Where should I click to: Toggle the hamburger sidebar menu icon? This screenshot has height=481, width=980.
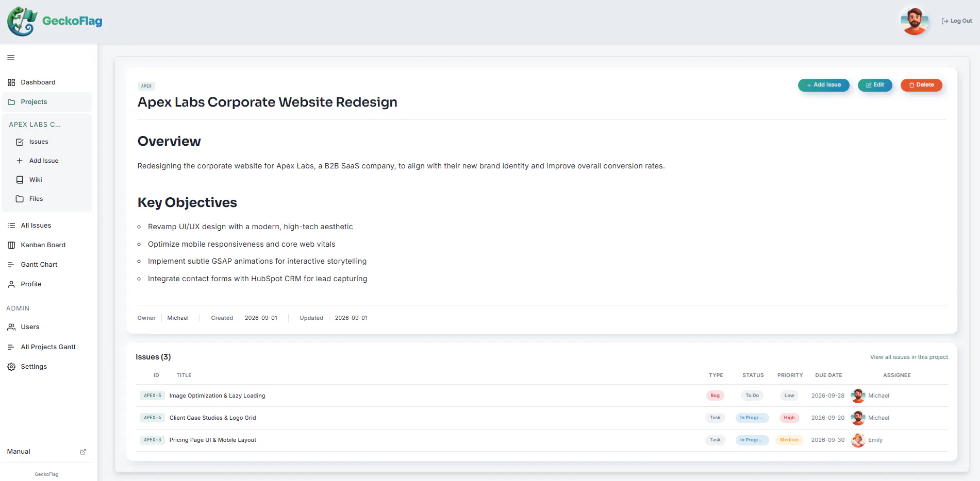click(11, 58)
